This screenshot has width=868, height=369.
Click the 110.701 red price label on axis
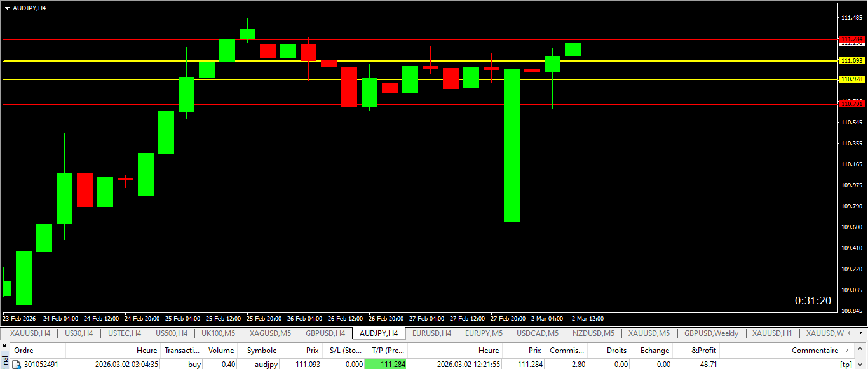point(851,104)
